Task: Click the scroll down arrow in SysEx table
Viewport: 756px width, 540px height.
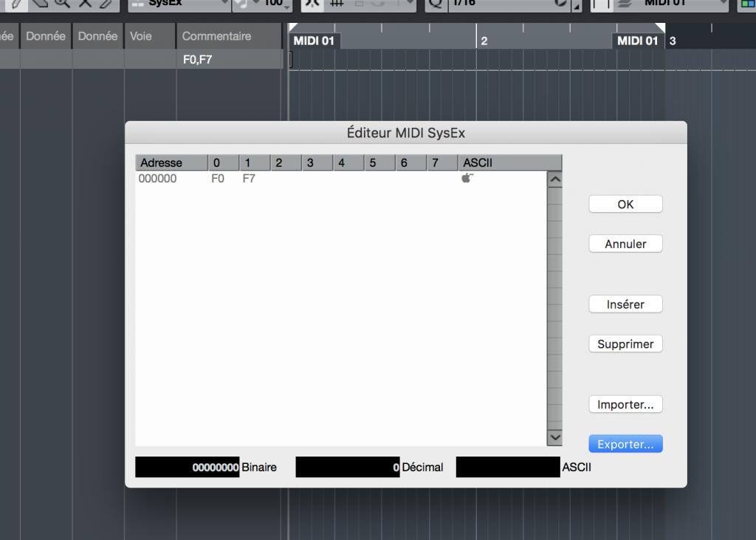Action: click(554, 437)
